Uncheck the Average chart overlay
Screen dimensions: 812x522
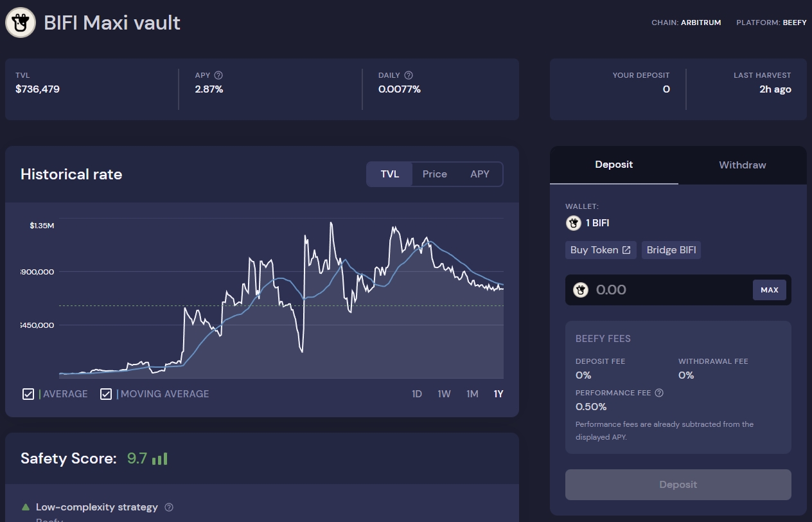28,393
